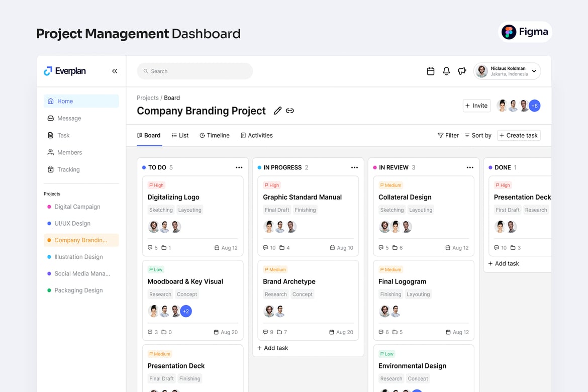The height and width of the screenshot is (392, 588).
Task: Click Add task in IN PROGRESS column
Action: [x=272, y=348]
